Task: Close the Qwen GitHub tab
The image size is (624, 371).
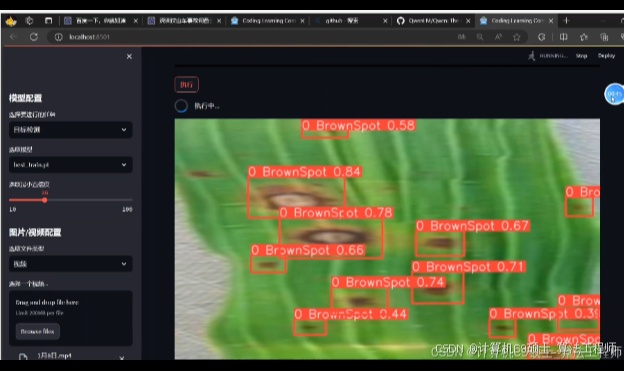Action: tap(468, 21)
